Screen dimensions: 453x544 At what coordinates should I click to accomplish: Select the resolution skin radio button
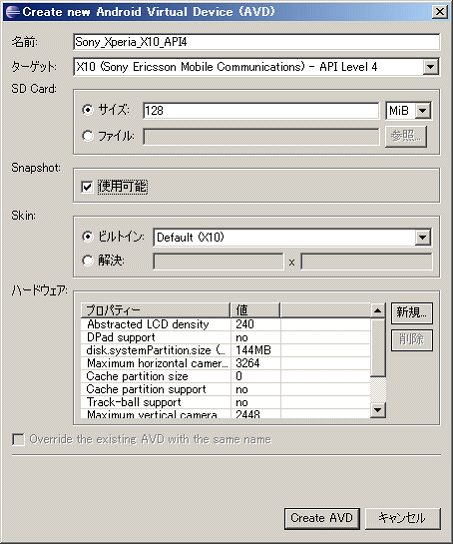[x=87, y=260]
